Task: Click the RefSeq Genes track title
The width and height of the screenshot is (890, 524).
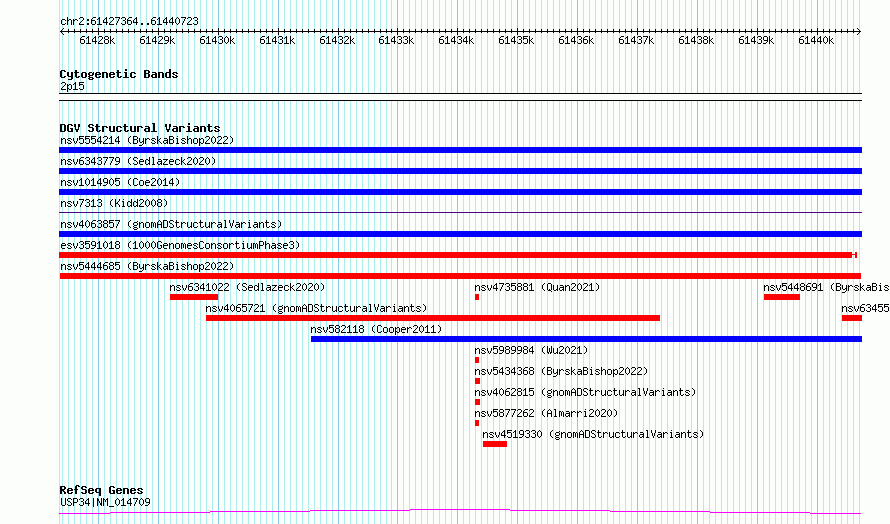Action: tap(101, 490)
